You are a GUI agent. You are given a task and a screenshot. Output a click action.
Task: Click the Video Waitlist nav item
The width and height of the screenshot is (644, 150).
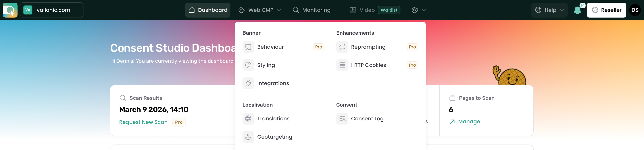pyautogui.click(x=375, y=10)
